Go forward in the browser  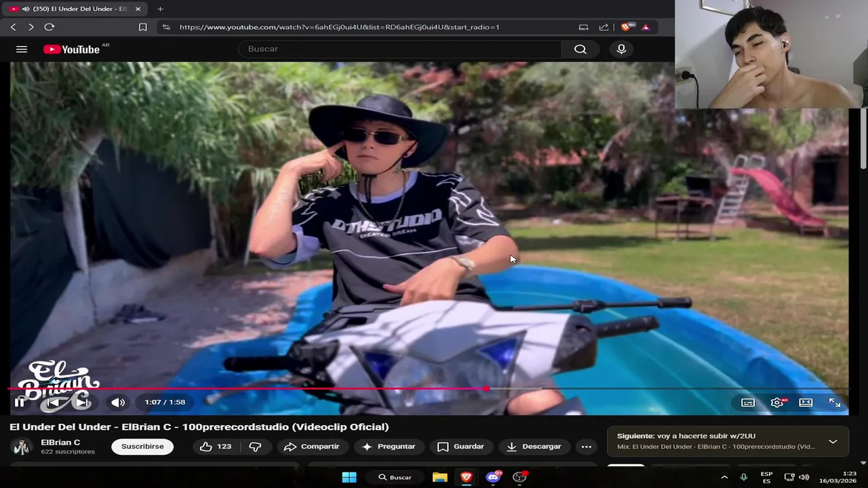coord(31,27)
